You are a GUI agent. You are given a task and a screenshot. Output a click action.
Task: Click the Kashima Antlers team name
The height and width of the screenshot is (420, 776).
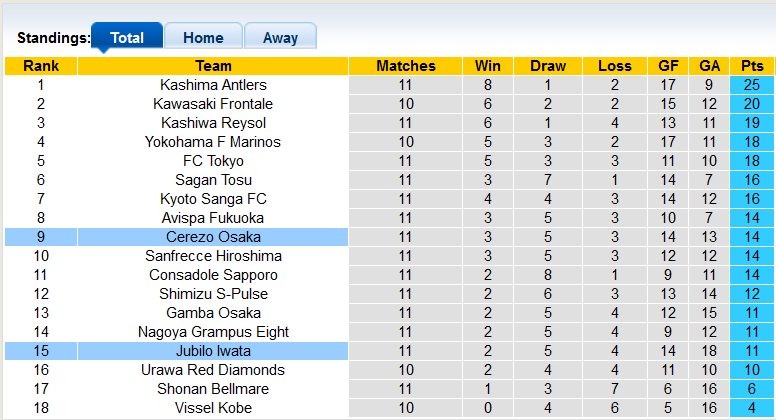tap(213, 85)
